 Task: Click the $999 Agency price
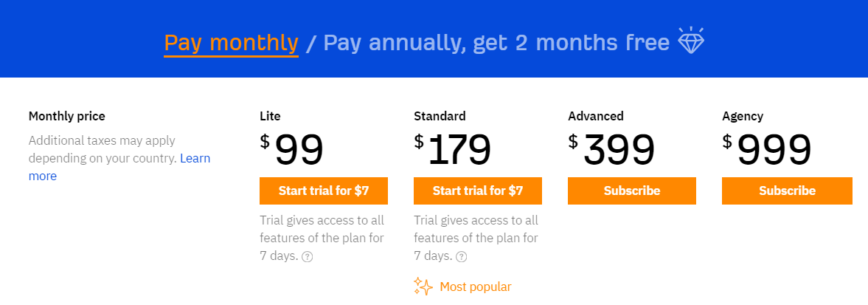(767, 150)
